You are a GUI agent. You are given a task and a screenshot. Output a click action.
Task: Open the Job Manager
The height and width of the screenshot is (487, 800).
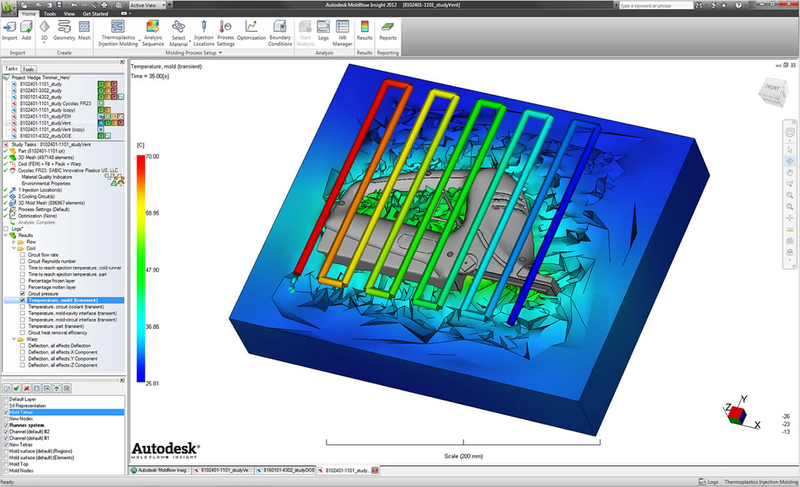[342, 33]
